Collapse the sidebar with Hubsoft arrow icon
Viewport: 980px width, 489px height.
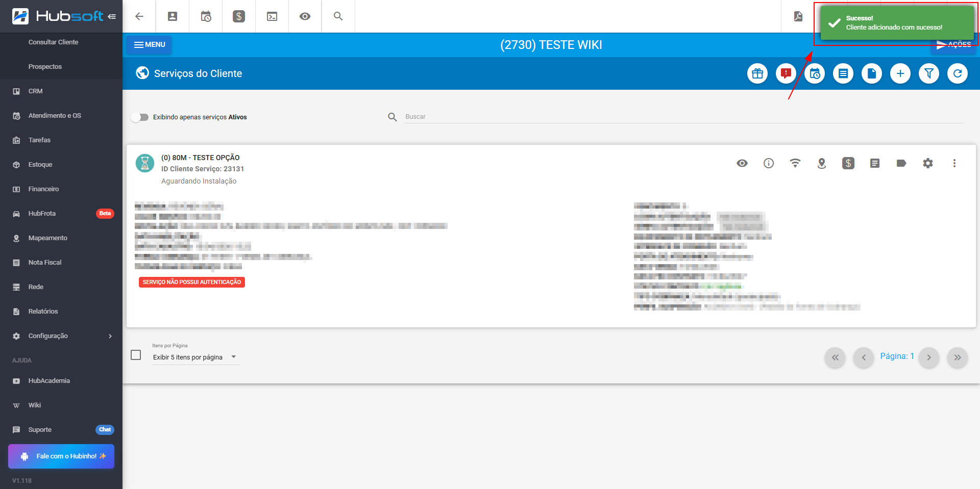coord(112,16)
